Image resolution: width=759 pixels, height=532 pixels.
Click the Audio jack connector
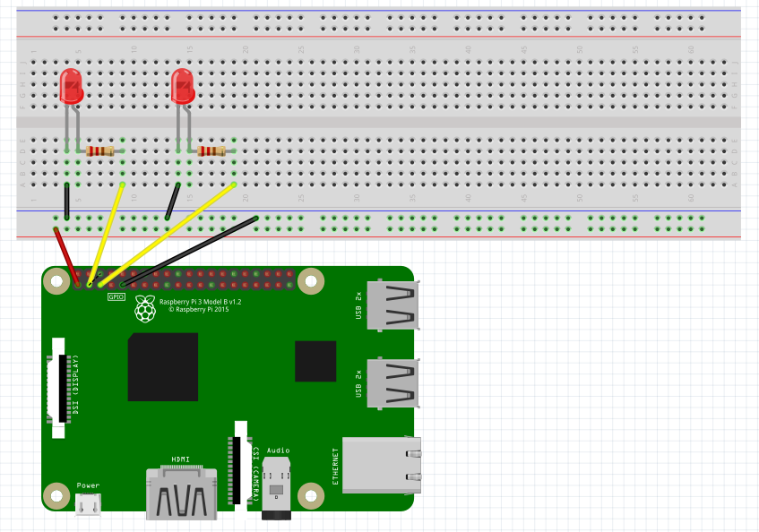[x=277, y=488]
